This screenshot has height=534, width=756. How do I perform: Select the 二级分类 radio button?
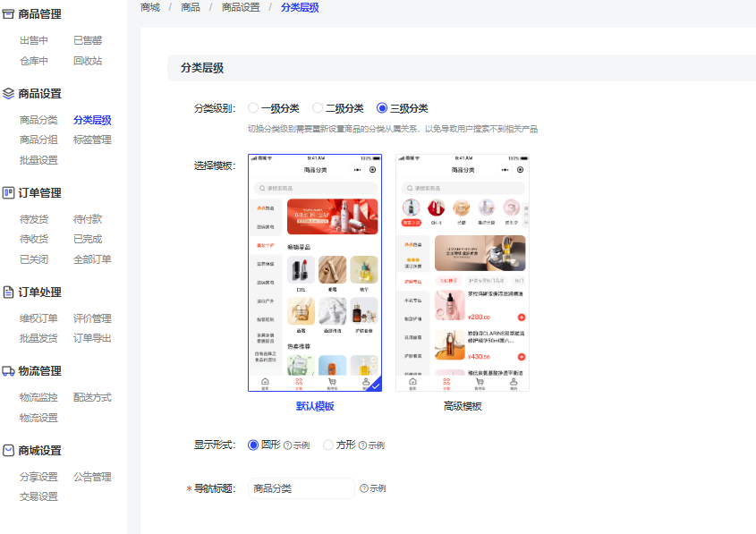pos(318,108)
